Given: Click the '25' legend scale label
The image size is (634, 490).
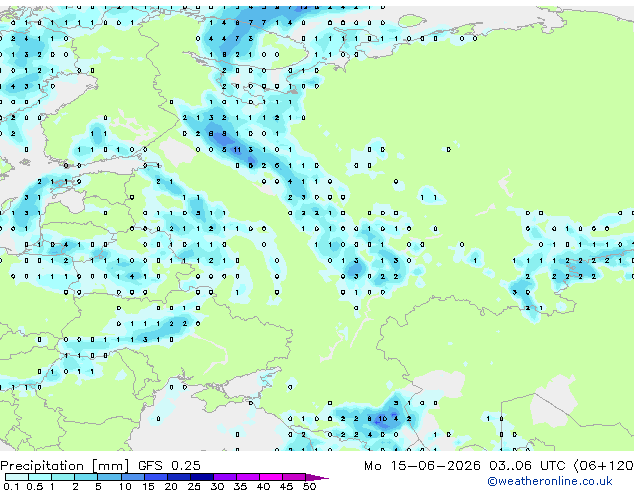Looking at the screenshot, I should [194, 486].
